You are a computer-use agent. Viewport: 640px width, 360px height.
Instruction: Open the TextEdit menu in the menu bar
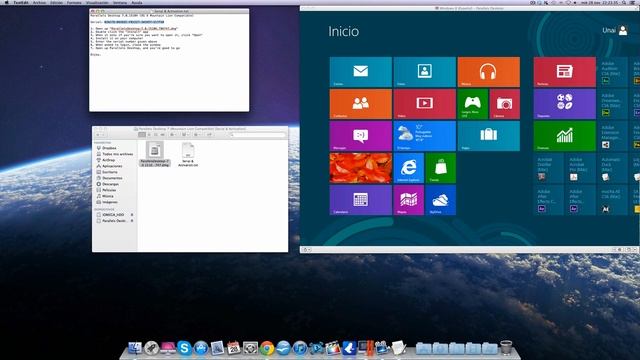21,2
